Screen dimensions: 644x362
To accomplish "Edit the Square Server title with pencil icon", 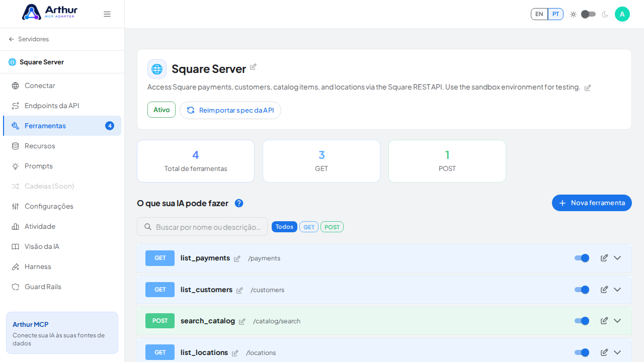I will [253, 67].
